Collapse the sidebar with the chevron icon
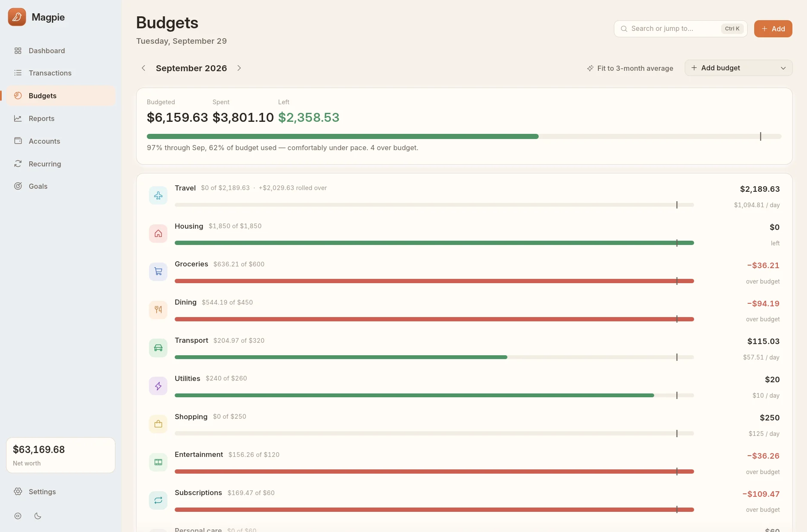The height and width of the screenshot is (532, 807). [18, 516]
